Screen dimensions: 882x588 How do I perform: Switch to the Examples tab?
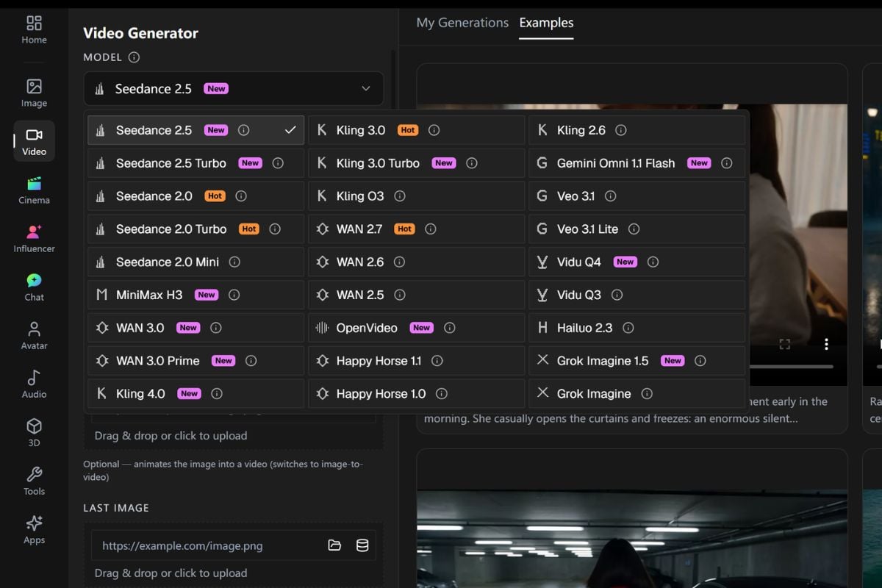[546, 23]
